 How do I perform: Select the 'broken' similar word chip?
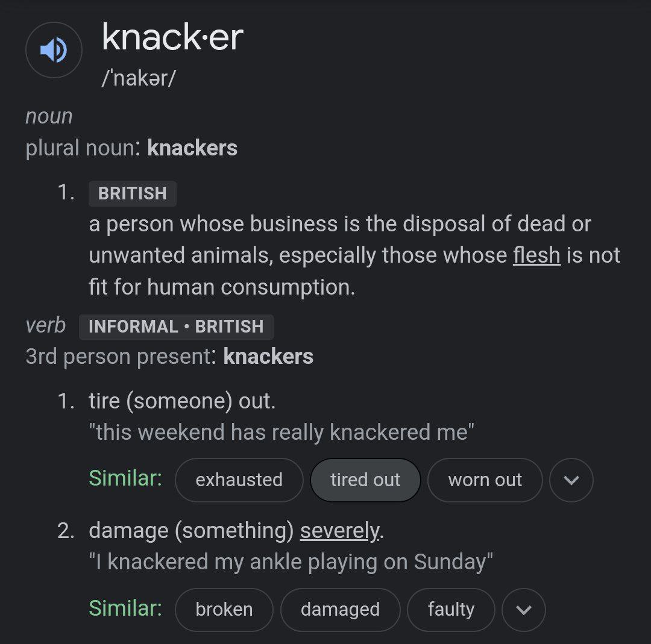coord(224,610)
